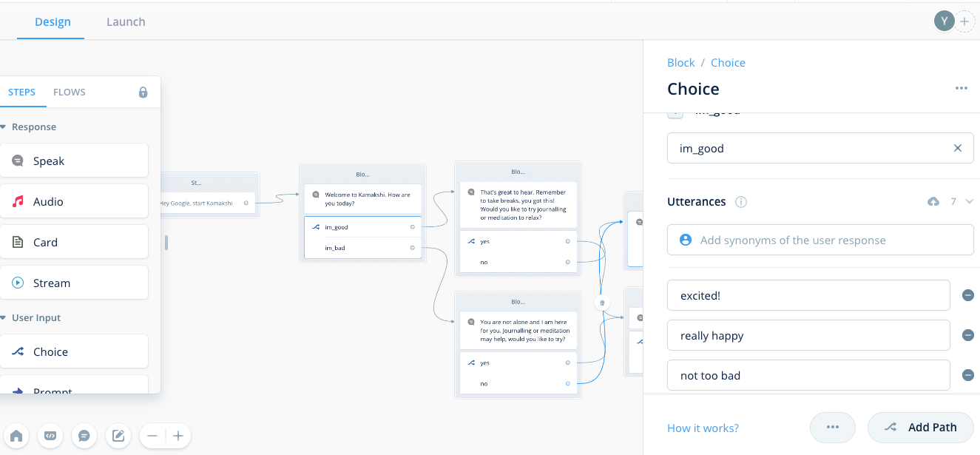The width and height of the screenshot is (980, 455).
Task: Focus the add synonyms input field
Action: pos(820,240)
